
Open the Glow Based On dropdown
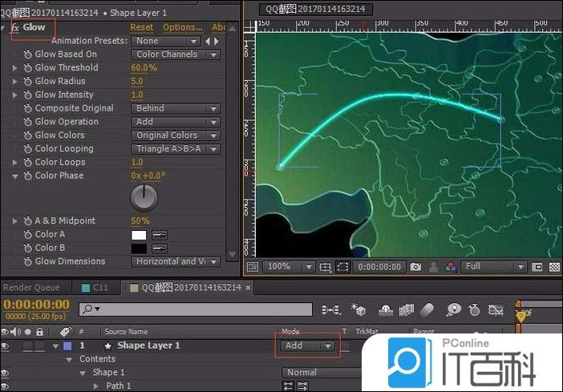(x=176, y=55)
